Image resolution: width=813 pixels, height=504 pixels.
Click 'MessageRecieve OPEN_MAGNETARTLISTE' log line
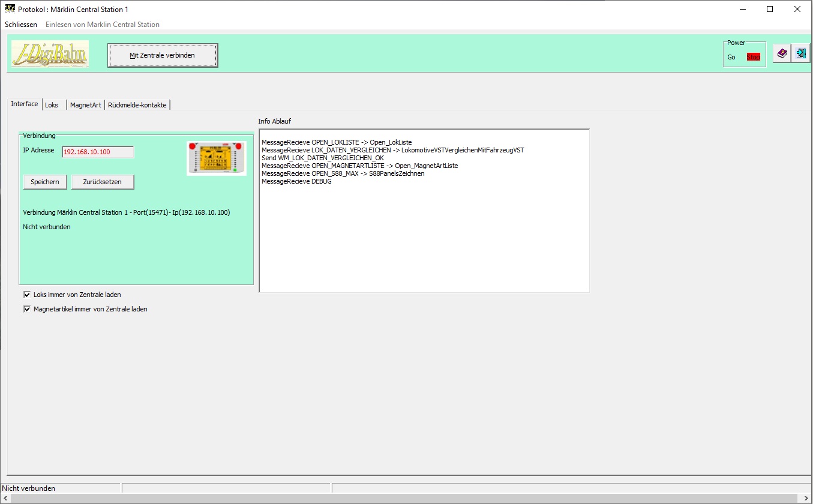pos(359,166)
